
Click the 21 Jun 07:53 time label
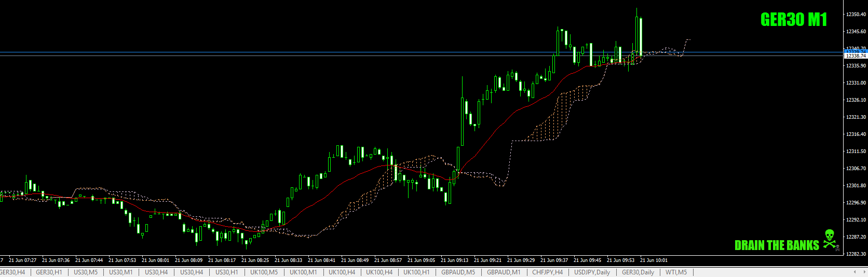(x=122, y=260)
